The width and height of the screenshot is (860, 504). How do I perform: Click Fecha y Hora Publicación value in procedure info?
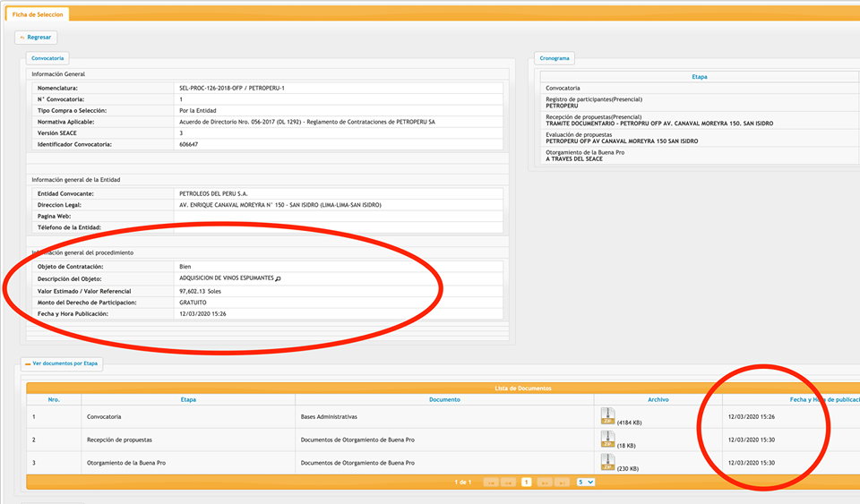pyautogui.click(x=202, y=314)
